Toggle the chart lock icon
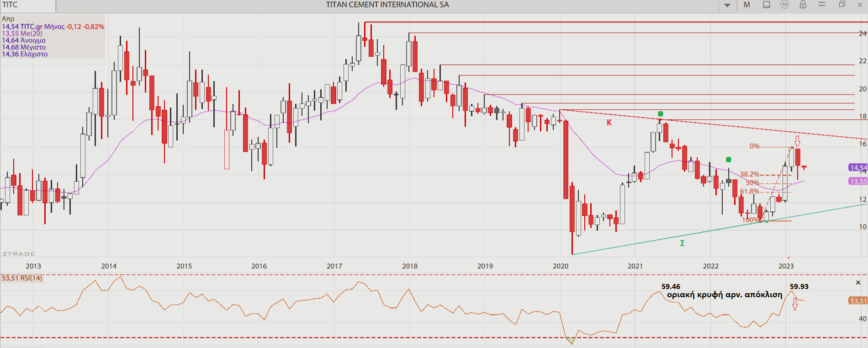The image size is (868, 348). [x=803, y=5]
